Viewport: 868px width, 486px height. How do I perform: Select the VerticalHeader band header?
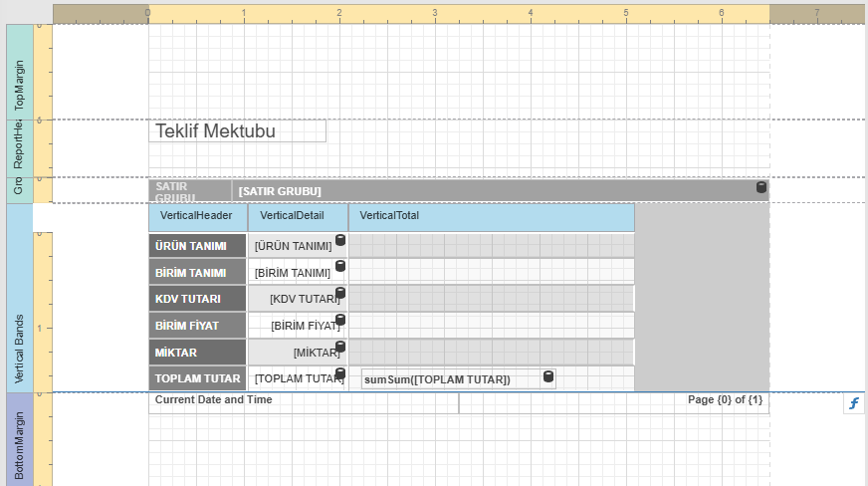point(198,217)
